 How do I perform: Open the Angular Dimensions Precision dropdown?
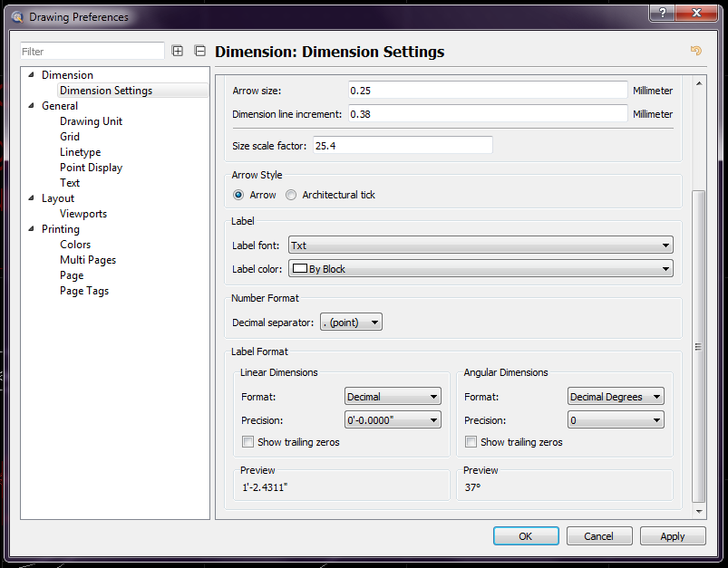coord(616,420)
